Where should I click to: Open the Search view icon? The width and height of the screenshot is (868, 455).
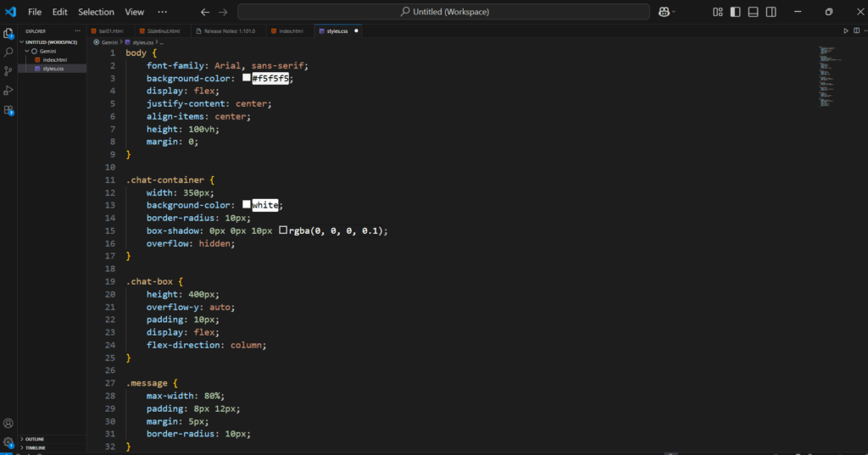(8, 52)
